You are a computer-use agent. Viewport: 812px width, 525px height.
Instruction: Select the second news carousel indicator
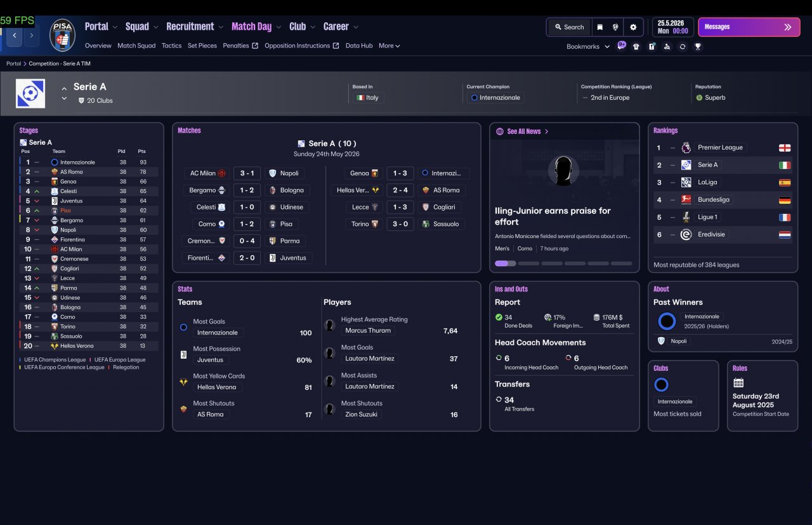[x=528, y=263]
